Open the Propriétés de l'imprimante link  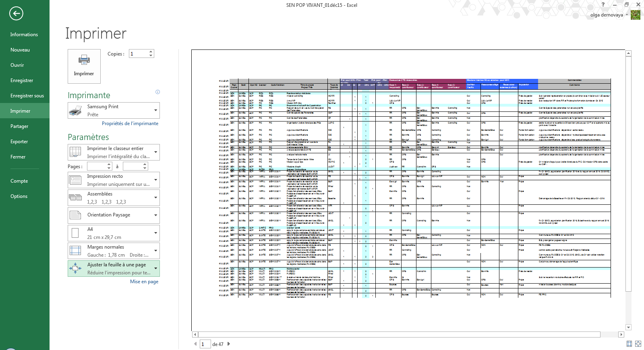[x=130, y=124]
